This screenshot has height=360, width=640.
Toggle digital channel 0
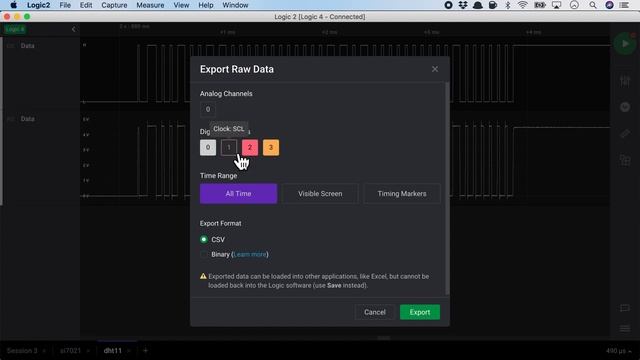pos(208,147)
